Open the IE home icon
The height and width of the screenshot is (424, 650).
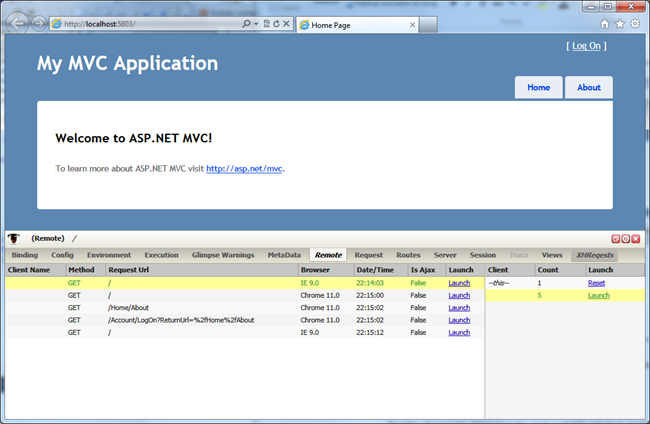pyautogui.click(x=604, y=23)
